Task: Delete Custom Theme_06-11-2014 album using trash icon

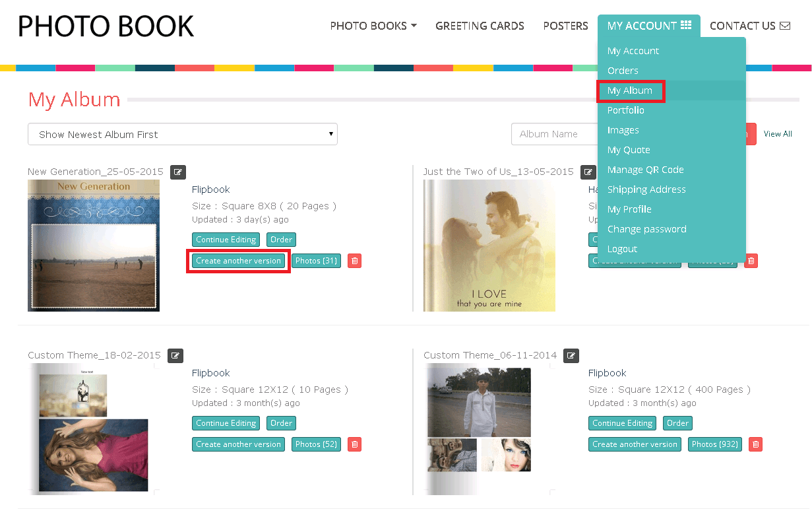Action: tap(756, 444)
